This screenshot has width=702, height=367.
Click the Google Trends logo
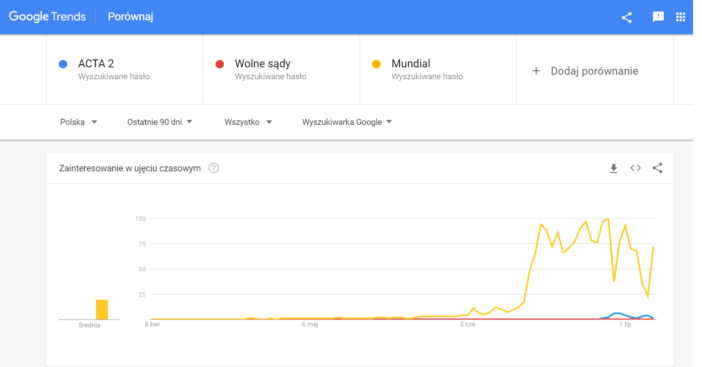tap(47, 17)
